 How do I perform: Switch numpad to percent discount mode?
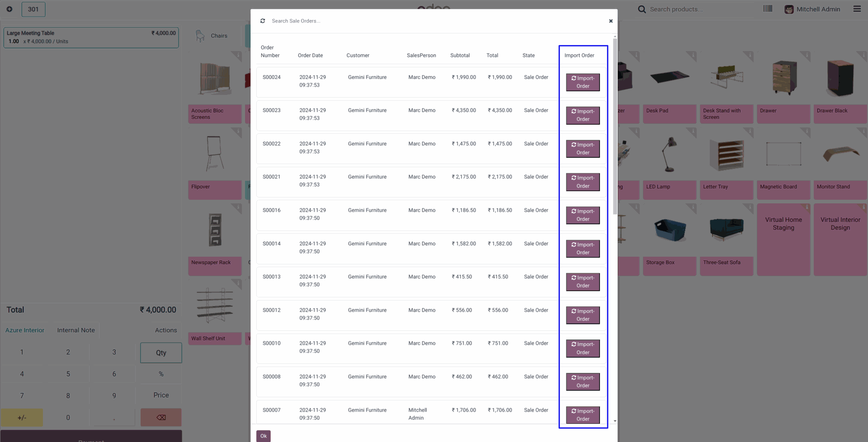(x=161, y=374)
